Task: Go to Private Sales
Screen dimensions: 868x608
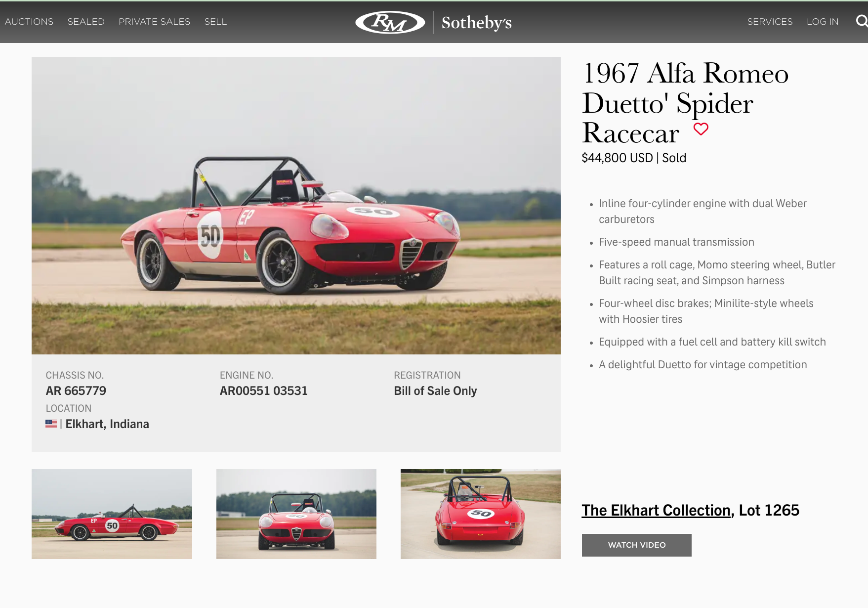Action: coord(154,22)
